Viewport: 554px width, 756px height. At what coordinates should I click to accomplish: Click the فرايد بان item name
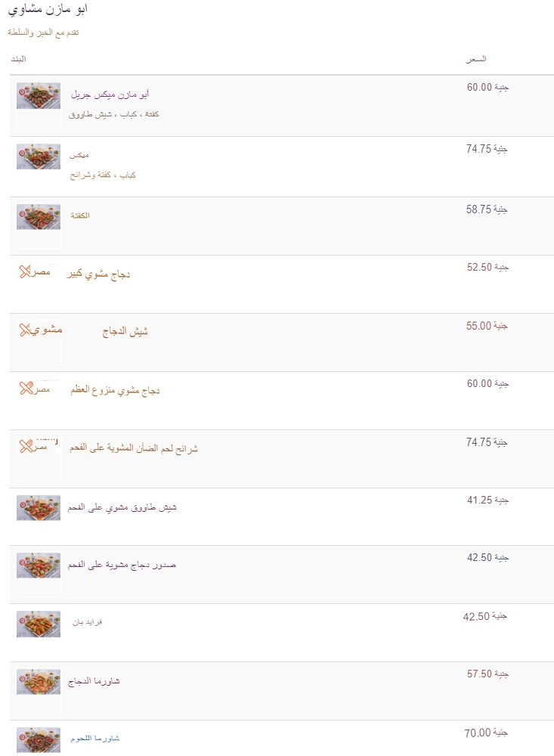coord(87,622)
